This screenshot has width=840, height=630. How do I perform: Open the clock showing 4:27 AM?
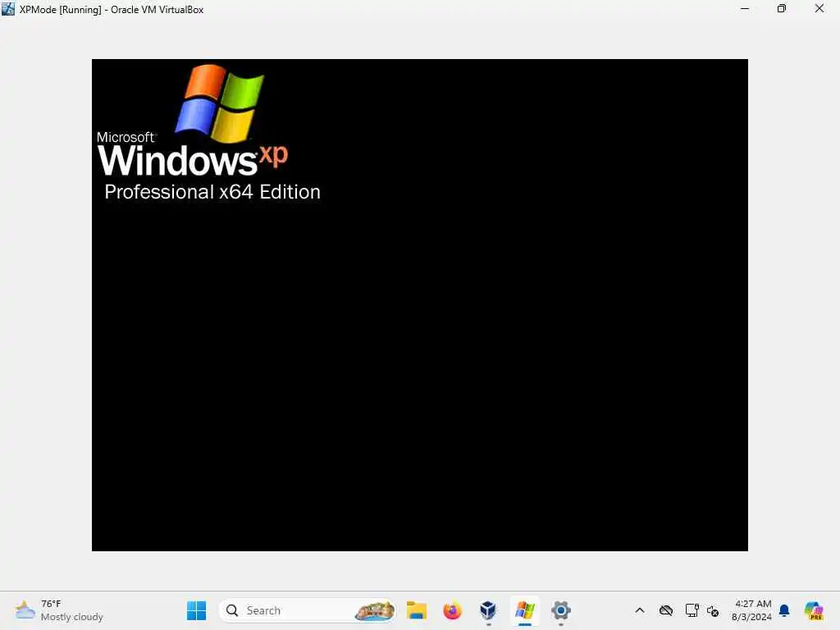752,610
